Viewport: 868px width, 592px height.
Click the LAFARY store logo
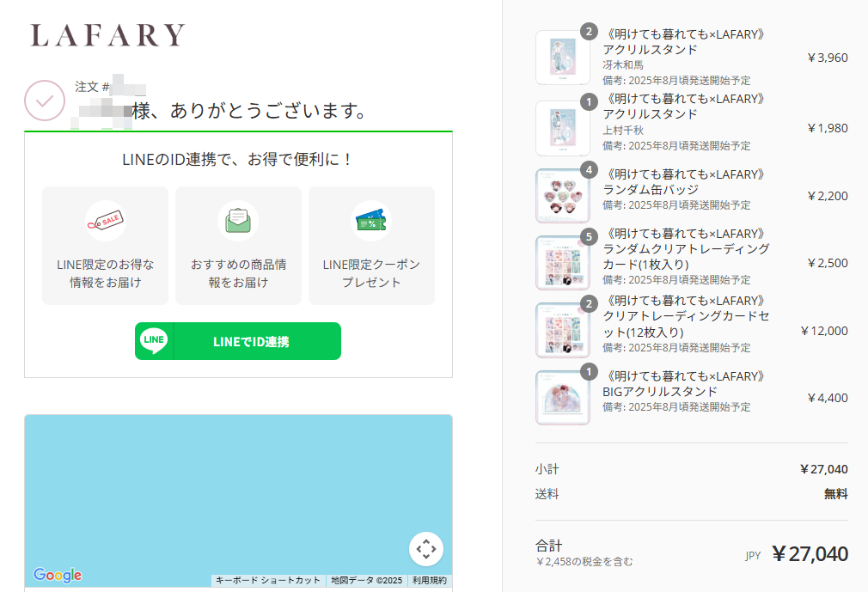(107, 35)
